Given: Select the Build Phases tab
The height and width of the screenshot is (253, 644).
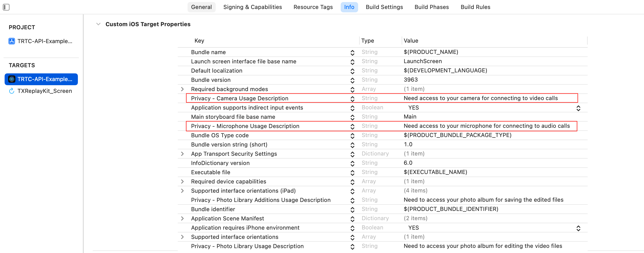Looking at the screenshot, I should point(432,7).
